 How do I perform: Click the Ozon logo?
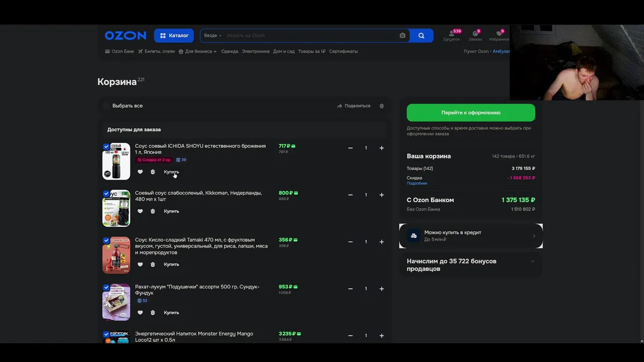125,35
